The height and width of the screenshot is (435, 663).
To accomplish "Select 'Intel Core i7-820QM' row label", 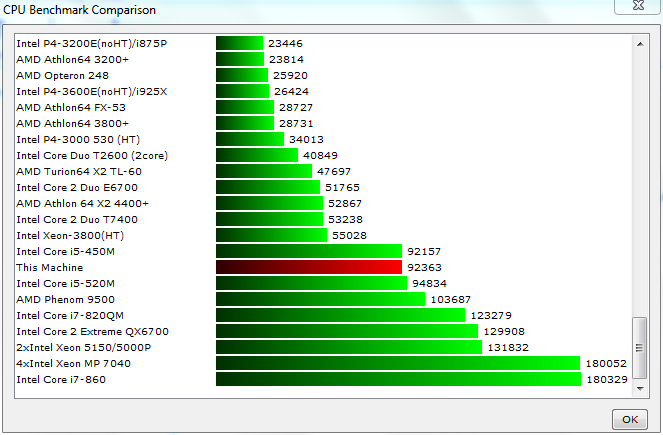I will coord(70,316).
